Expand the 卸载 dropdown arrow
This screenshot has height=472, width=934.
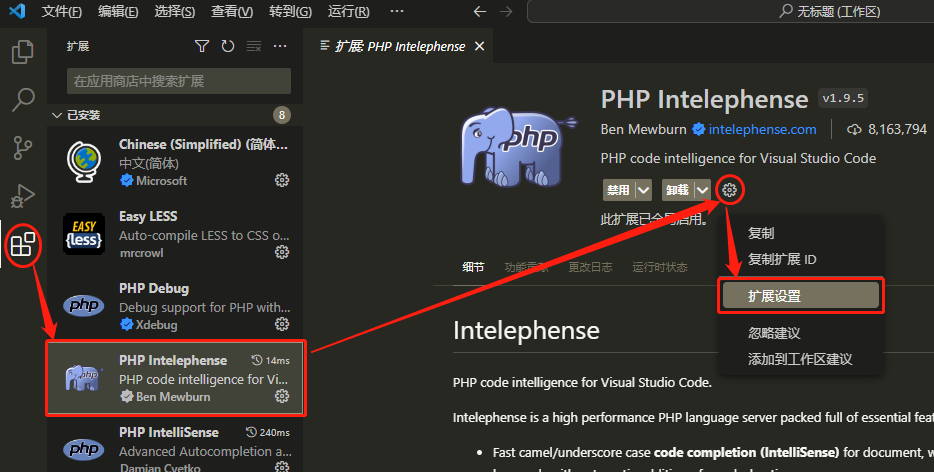[x=702, y=190]
